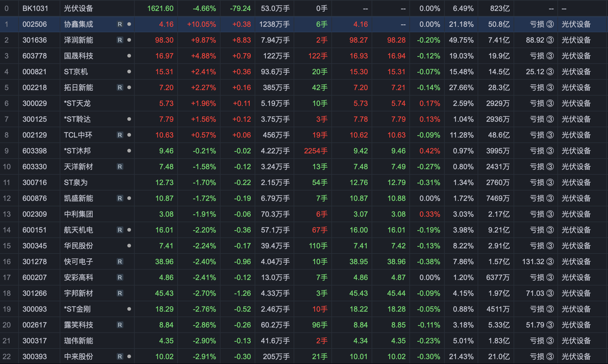Image resolution: width=608 pixels, height=364 pixels.
Task: Click the R badge beside 协鑫集成
Action: pyautogui.click(x=120, y=24)
